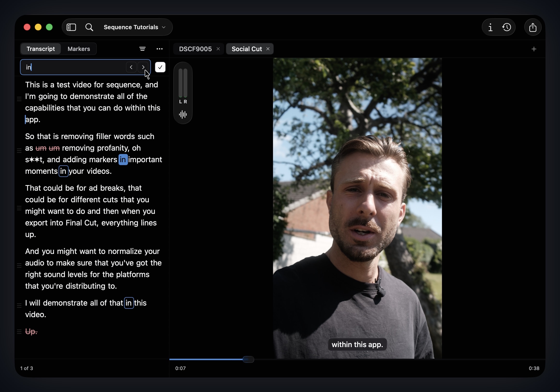
Task: Click the words 'Final Cut,' in transcript
Action: [x=82, y=223]
